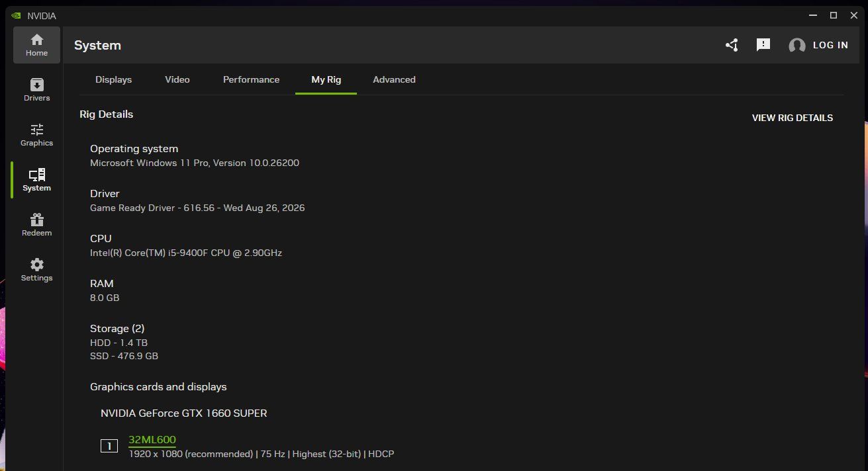Open the Drivers section in sidebar
Image resolution: width=868 pixels, height=471 pixels.
[x=36, y=90]
